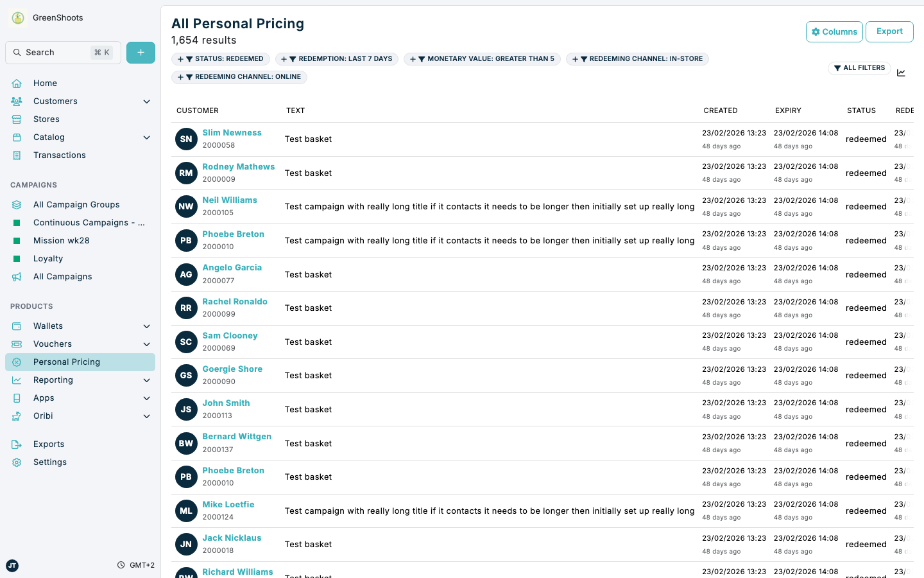Screen dimensions: 924x578
Task: Open the Stores section via its icon
Action: point(17,119)
